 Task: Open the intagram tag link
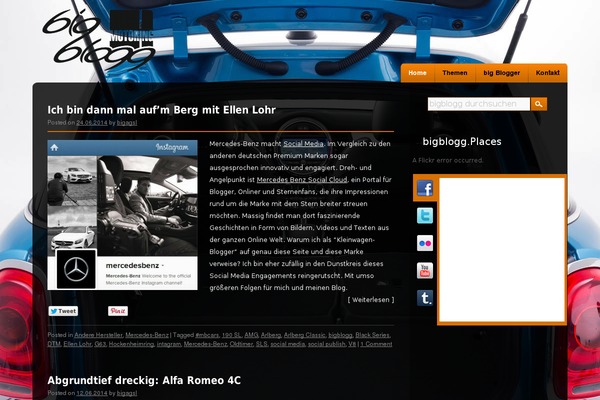pyautogui.click(x=169, y=344)
